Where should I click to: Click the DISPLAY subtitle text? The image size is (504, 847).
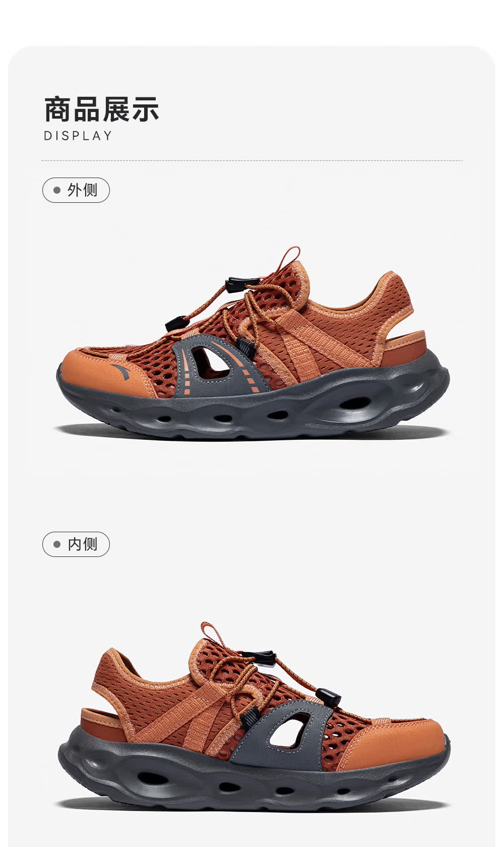click(78, 136)
